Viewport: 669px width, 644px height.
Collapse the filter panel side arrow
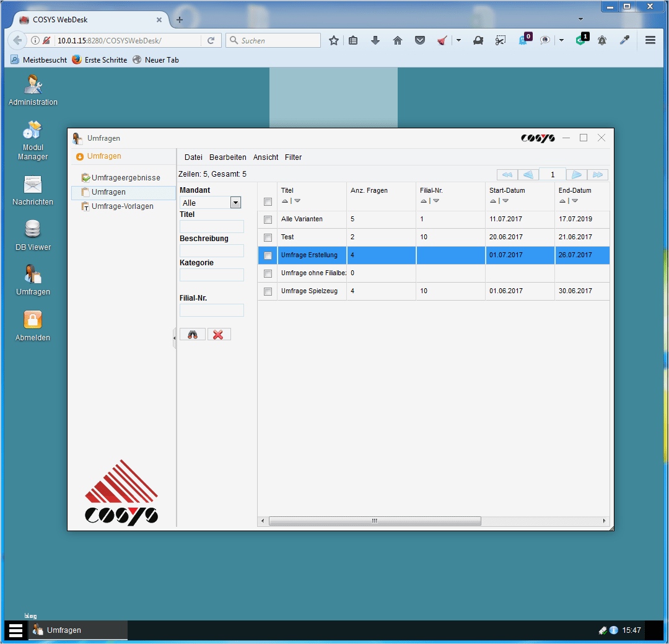pyautogui.click(x=174, y=338)
